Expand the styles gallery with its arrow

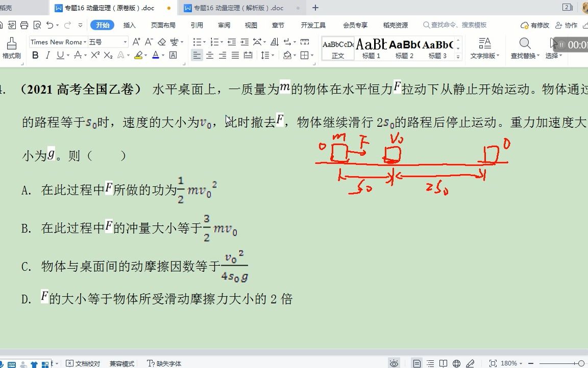pos(458,56)
